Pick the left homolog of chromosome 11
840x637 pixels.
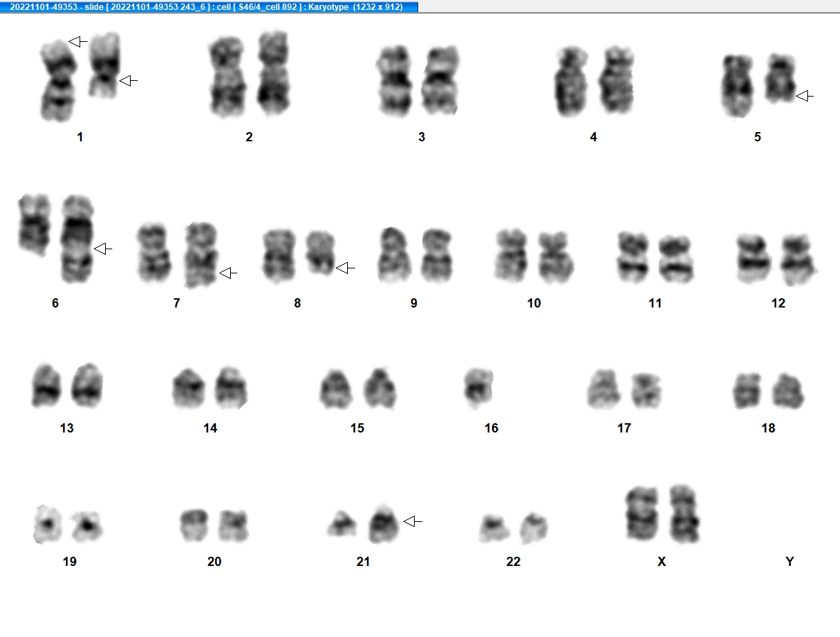[x=633, y=257]
